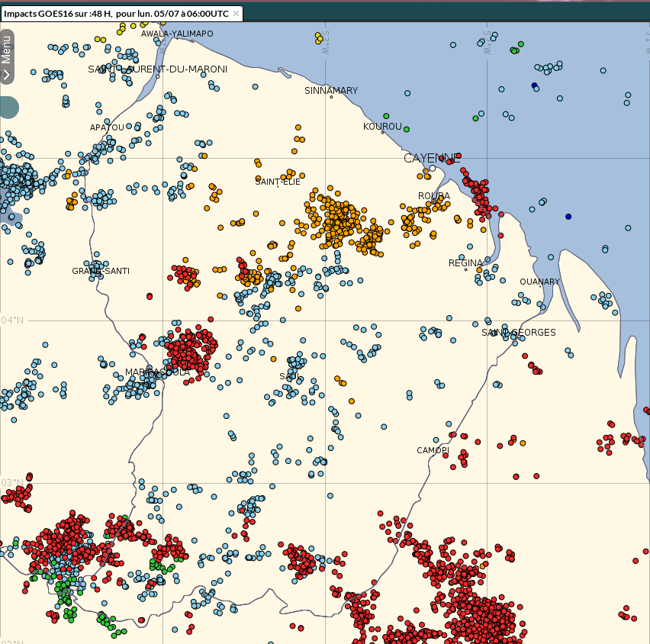
Task: Select the AWALA-YALIMAPO label
Action: 177,34
